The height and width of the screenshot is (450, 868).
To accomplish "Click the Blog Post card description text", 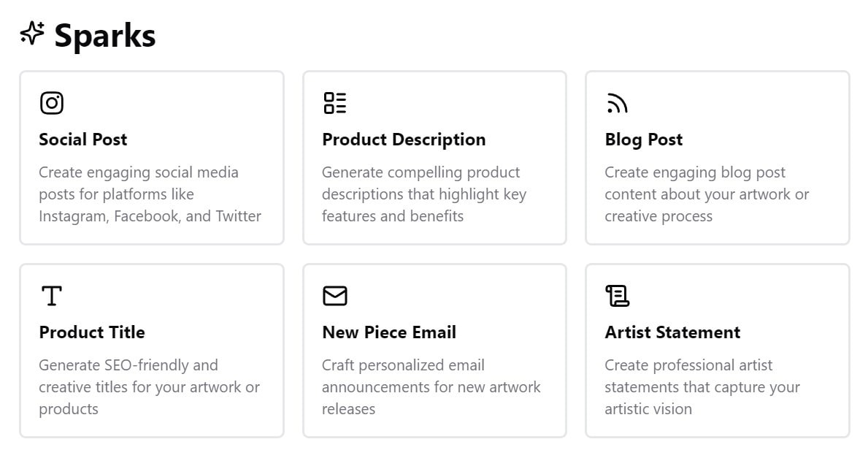I will (706, 194).
